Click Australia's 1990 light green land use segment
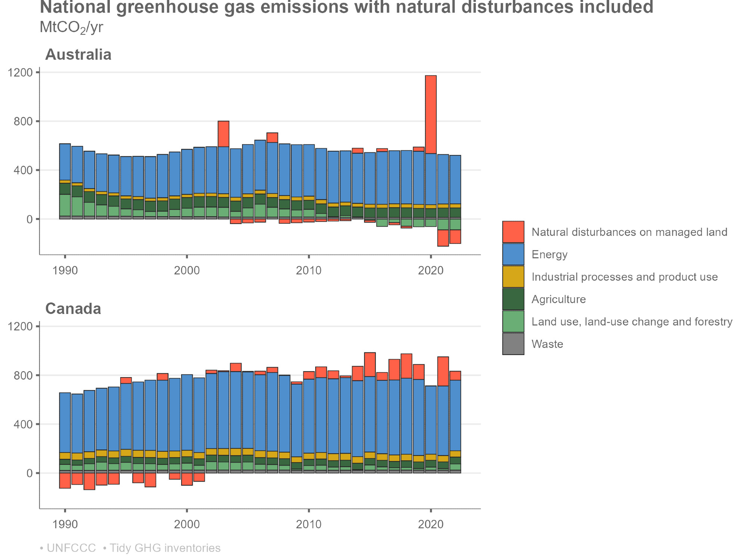 tap(65, 205)
